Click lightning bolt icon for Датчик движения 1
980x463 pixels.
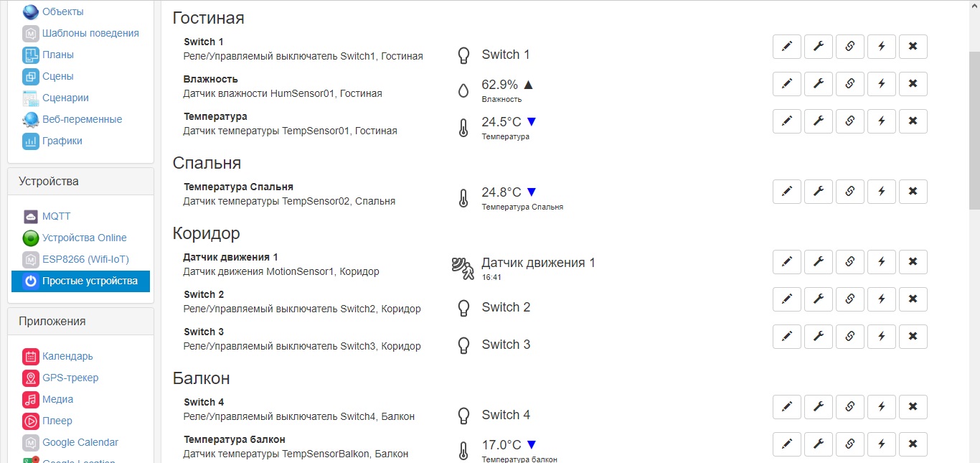coord(881,262)
